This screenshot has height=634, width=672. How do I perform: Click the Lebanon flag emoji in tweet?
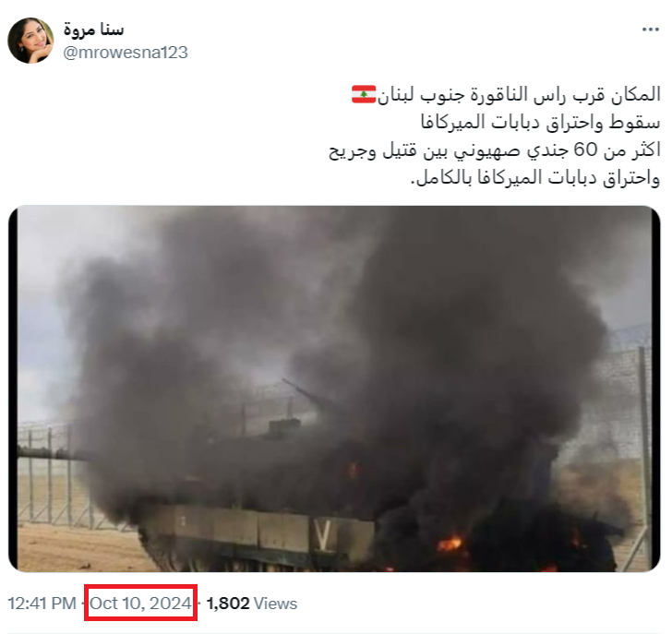(364, 94)
